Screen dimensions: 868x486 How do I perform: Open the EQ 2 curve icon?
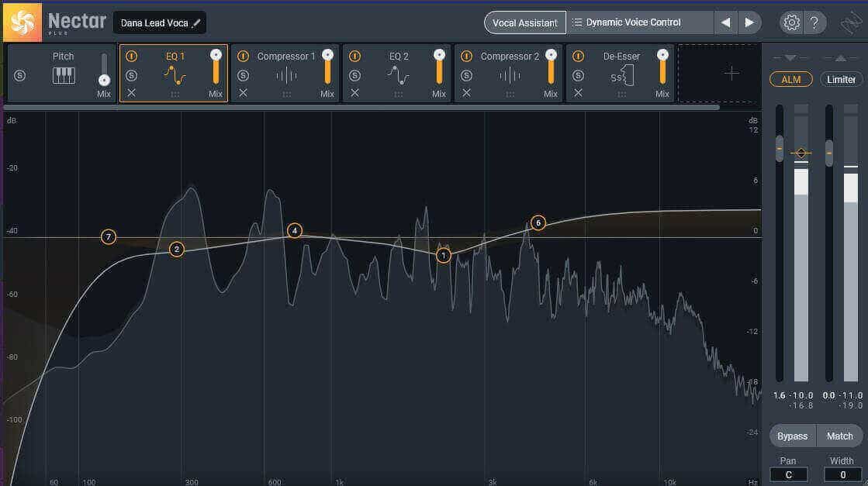coord(398,75)
